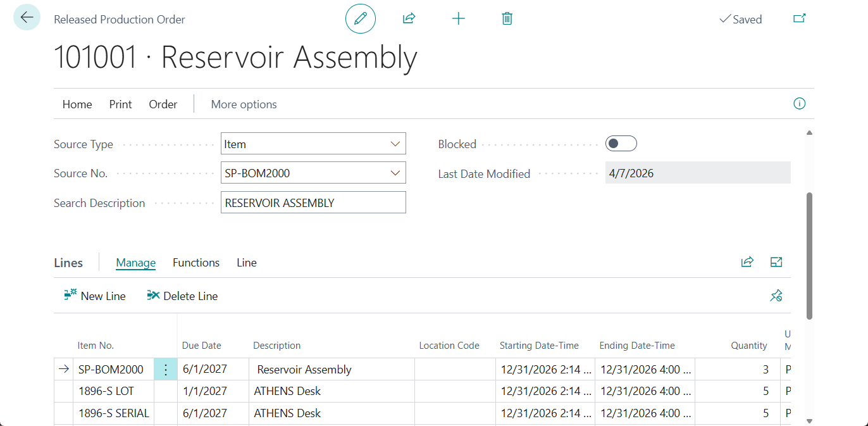
Task: Delete the order using the trash icon
Action: coord(506,18)
